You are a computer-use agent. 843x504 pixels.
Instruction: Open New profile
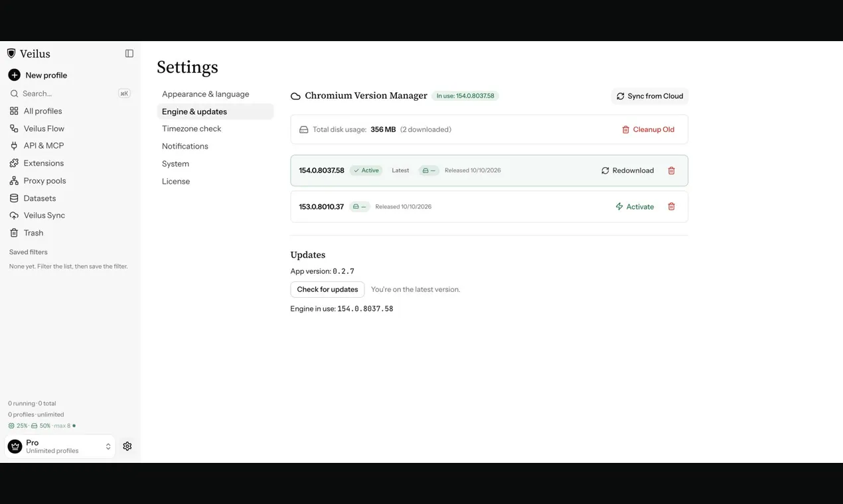pos(46,75)
